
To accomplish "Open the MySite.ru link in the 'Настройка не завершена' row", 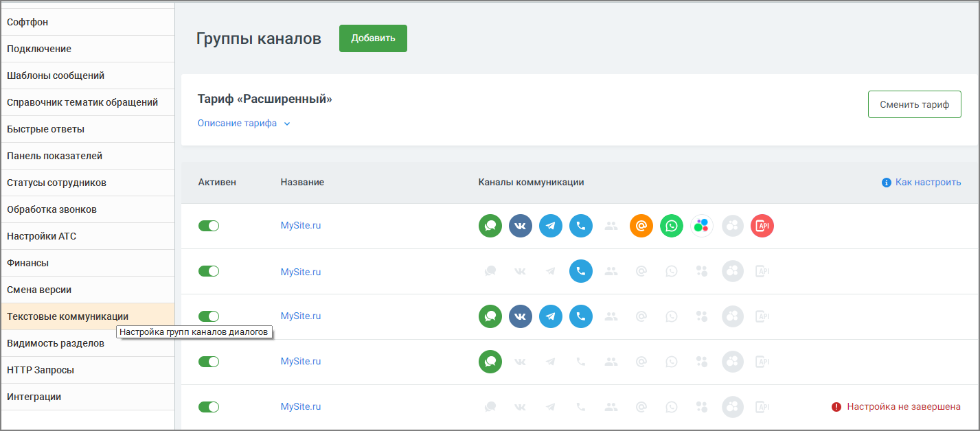I will (301, 407).
